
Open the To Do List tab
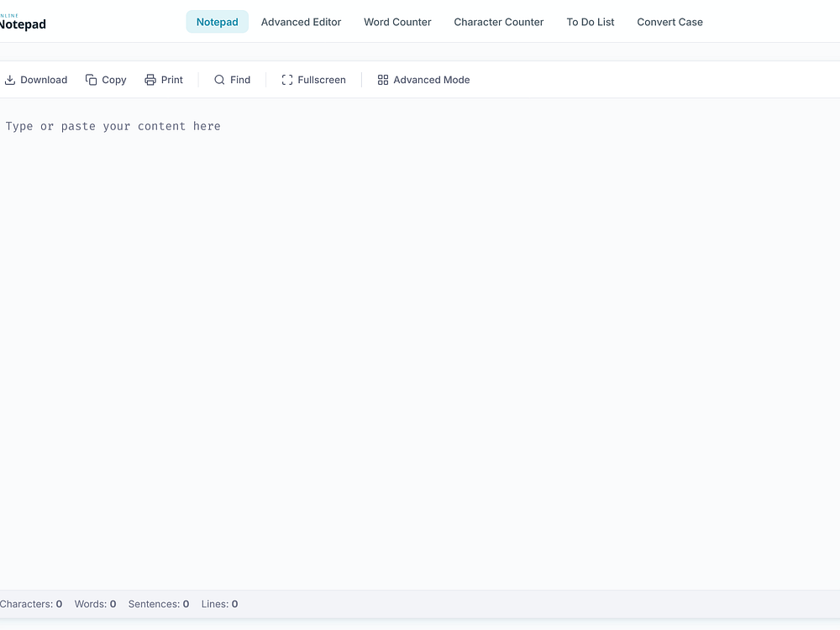click(591, 22)
